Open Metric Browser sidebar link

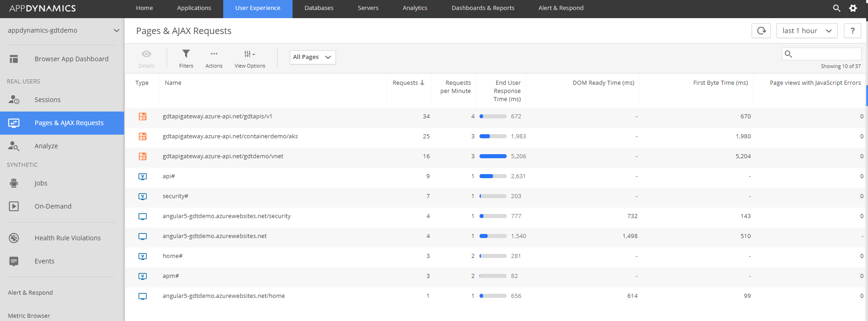(29, 316)
